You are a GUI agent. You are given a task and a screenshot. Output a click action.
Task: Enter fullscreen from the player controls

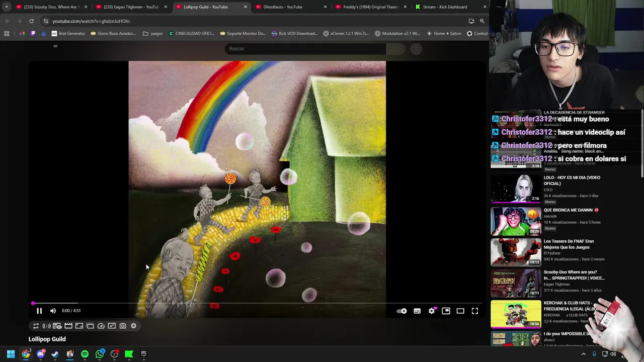click(475, 311)
